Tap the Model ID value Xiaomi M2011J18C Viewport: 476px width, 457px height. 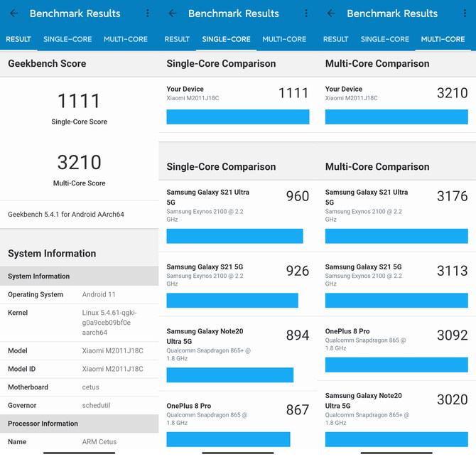(x=113, y=369)
